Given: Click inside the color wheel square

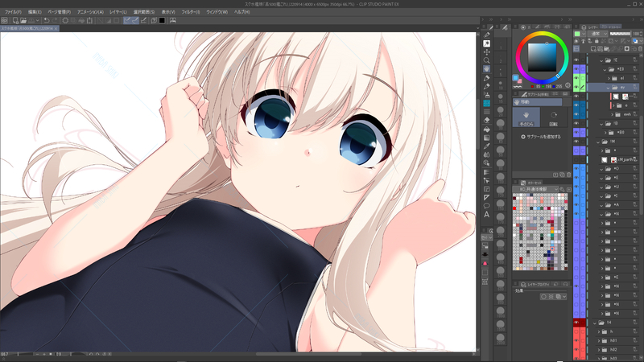Looking at the screenshot, I should [542, 56].
